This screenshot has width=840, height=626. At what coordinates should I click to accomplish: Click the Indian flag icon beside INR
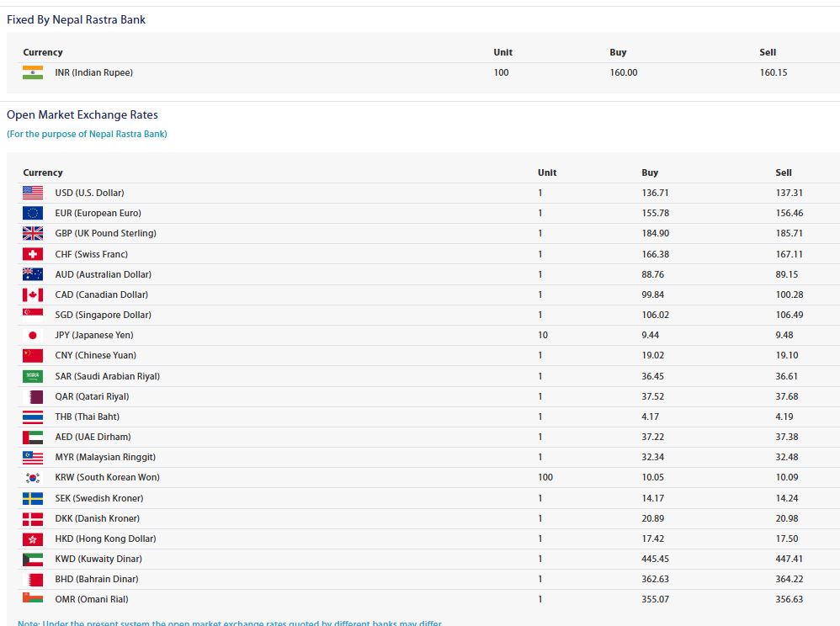33,72
